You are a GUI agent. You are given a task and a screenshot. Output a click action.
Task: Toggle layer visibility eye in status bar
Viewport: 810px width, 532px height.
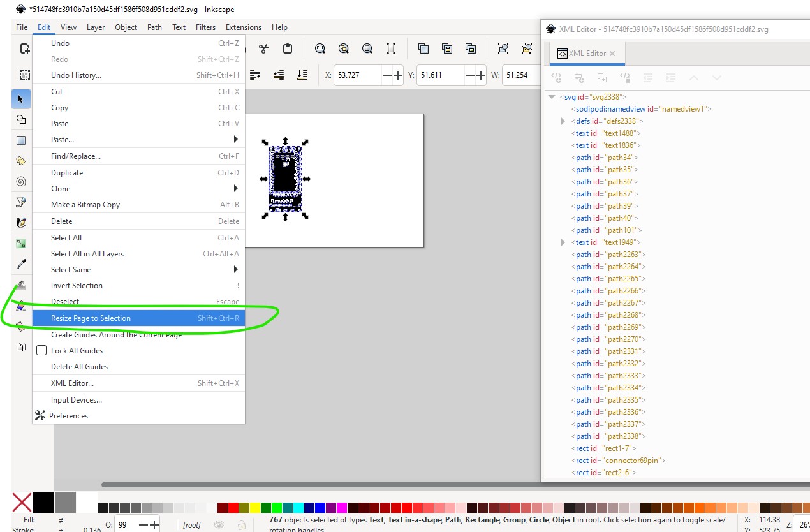(219, 524)
